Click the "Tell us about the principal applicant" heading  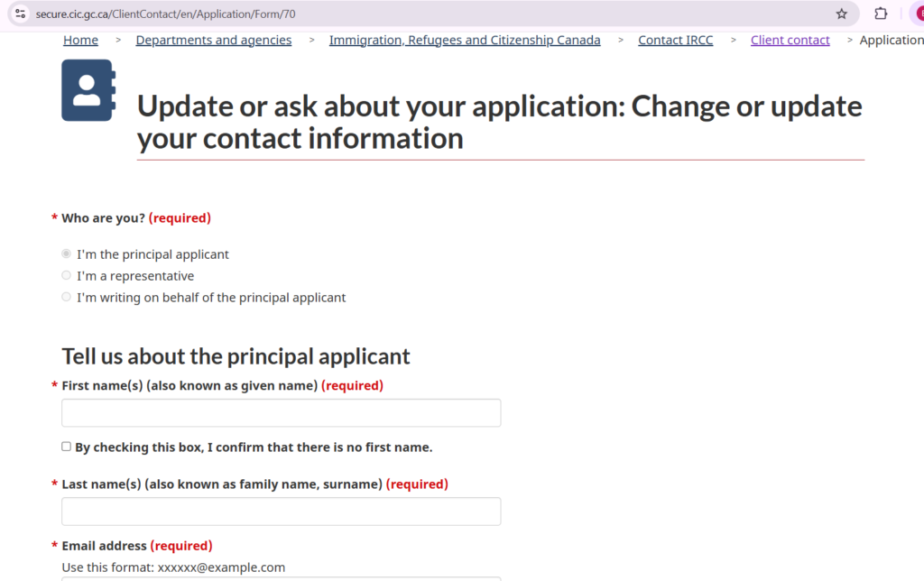click(x=236, y=356)
